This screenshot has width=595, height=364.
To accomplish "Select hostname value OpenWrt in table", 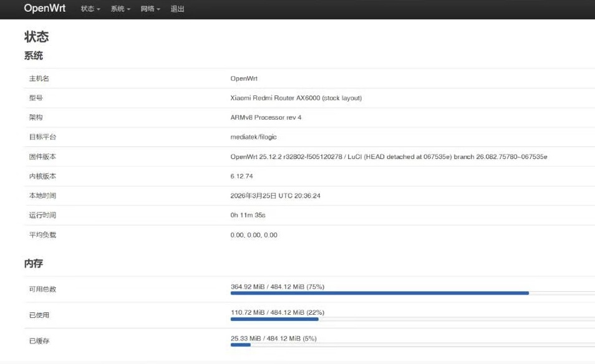I will 244,79.
